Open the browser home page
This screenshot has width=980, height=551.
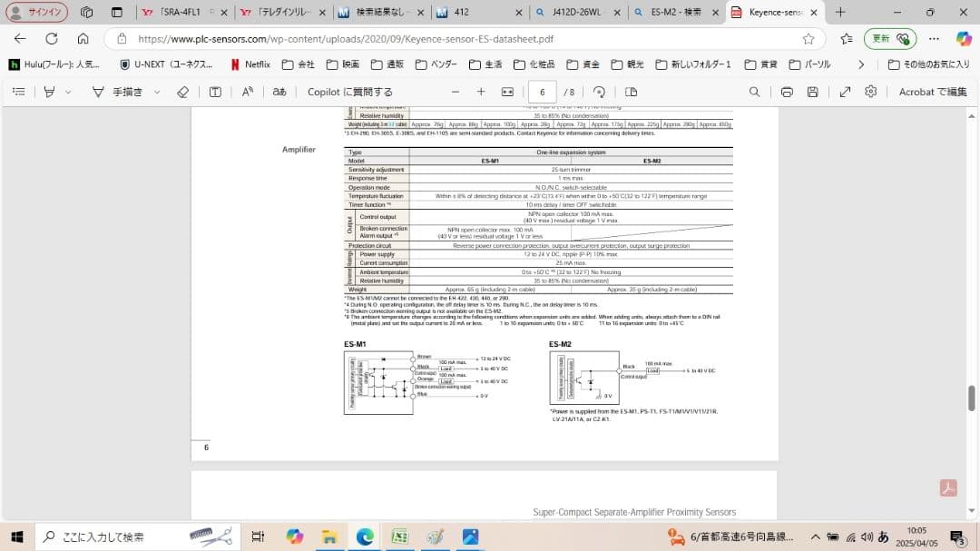tap(83, 39)
